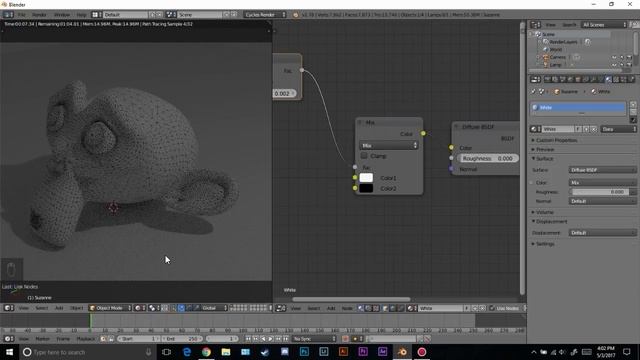Select the Material properties tab icon
The height and width of the screenshot is (360, 640).
609,80
